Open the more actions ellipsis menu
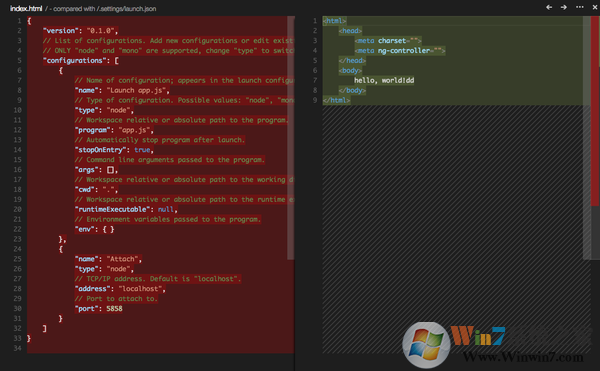 (x=580, y=7)
